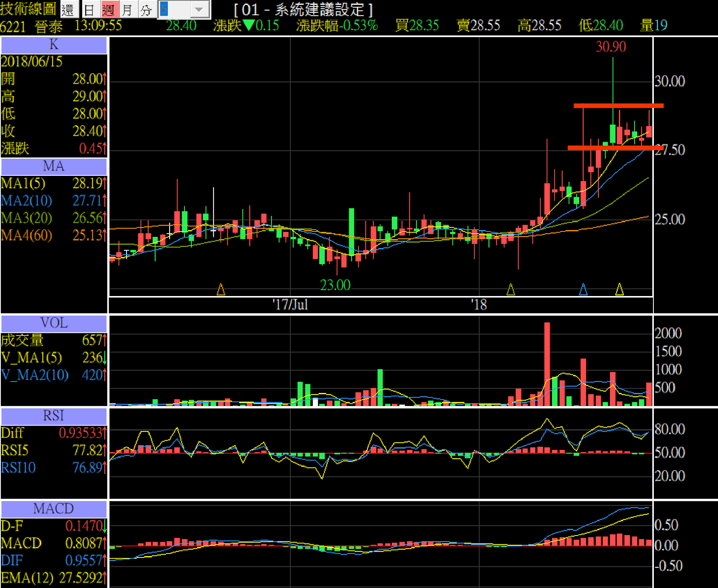The height and width of the screenshot is (588, 718).
Task: Click the 量19 volume quote
Action: (654, 26)
